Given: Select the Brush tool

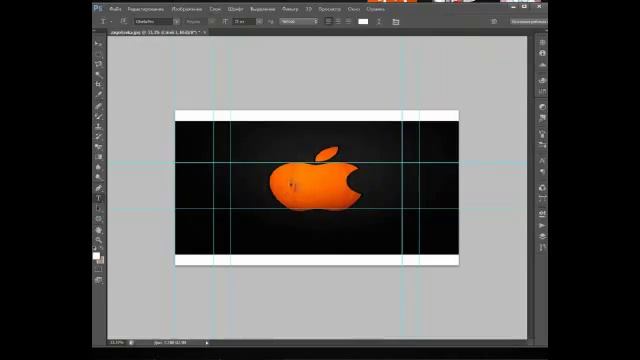Looking at the screenshot, I should pyautogui.click(x=98, y=116).
